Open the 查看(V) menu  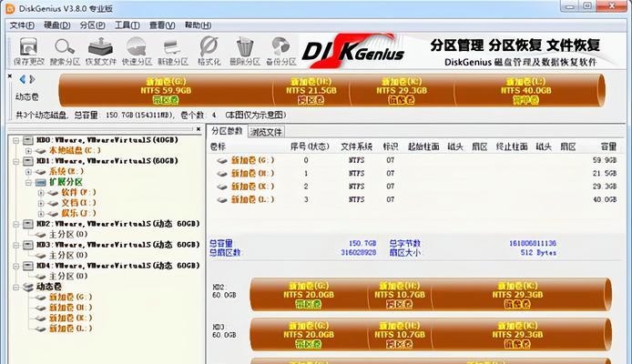click(162, 25)
